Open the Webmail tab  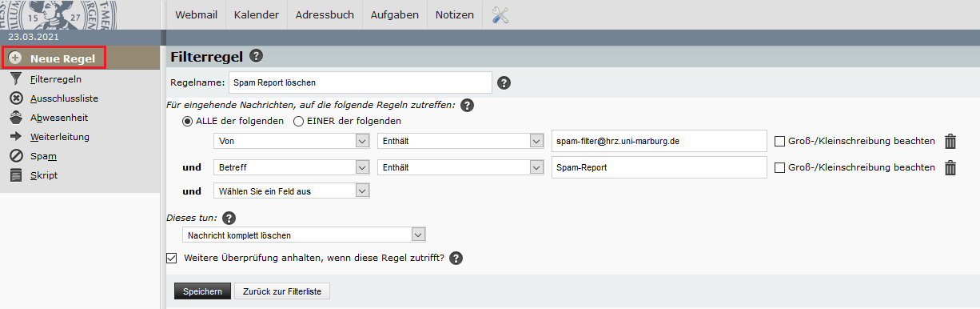click(x=197, y=14)
